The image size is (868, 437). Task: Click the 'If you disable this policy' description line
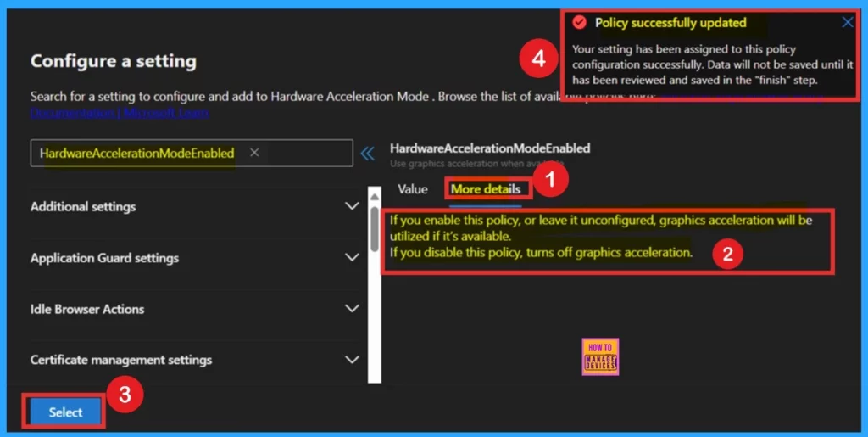(541, 253)
